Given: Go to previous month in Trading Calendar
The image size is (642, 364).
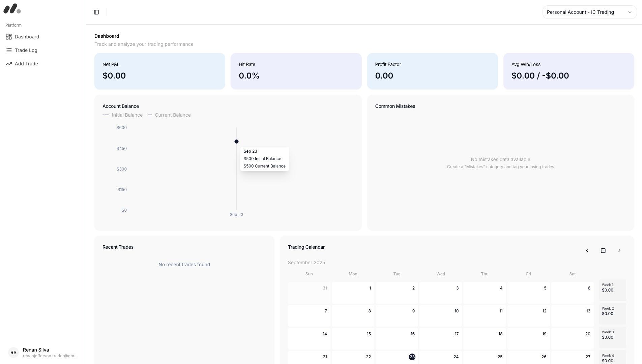Looking at the screenshot, I should 587,250.
